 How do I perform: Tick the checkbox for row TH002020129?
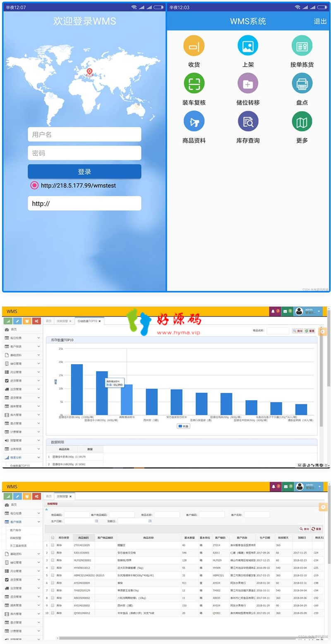click(53, 590)
